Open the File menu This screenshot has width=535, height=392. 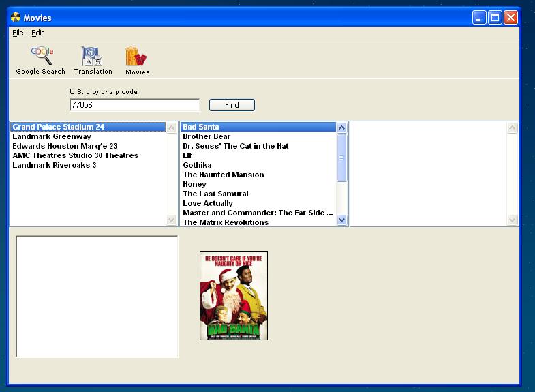tap(18, 33)
